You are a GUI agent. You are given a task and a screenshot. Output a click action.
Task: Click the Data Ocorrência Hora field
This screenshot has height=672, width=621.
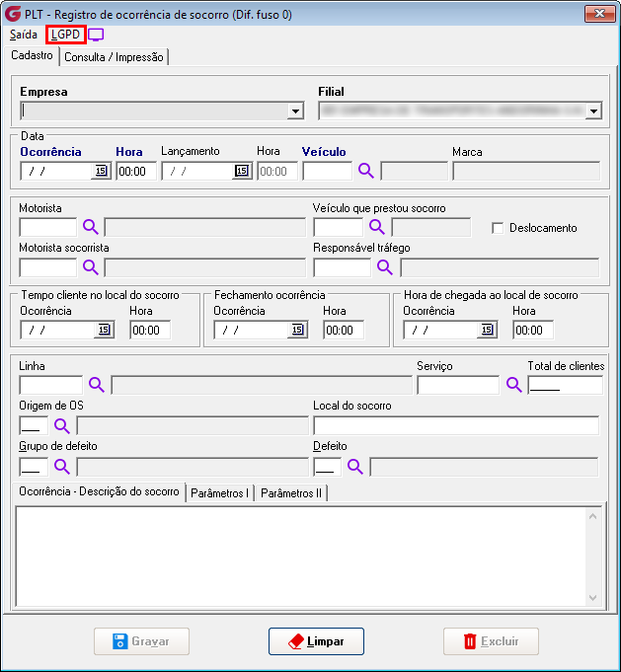click(x=136, y=172)
